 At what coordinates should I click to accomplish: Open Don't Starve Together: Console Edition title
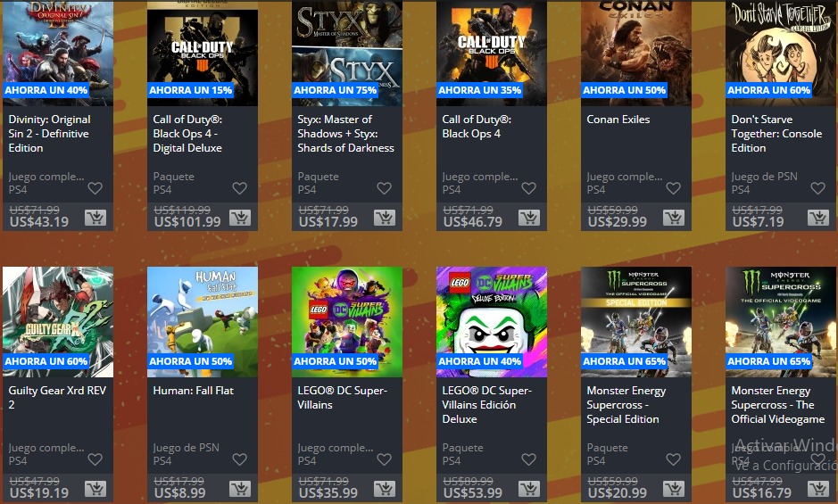coord(776,134)
